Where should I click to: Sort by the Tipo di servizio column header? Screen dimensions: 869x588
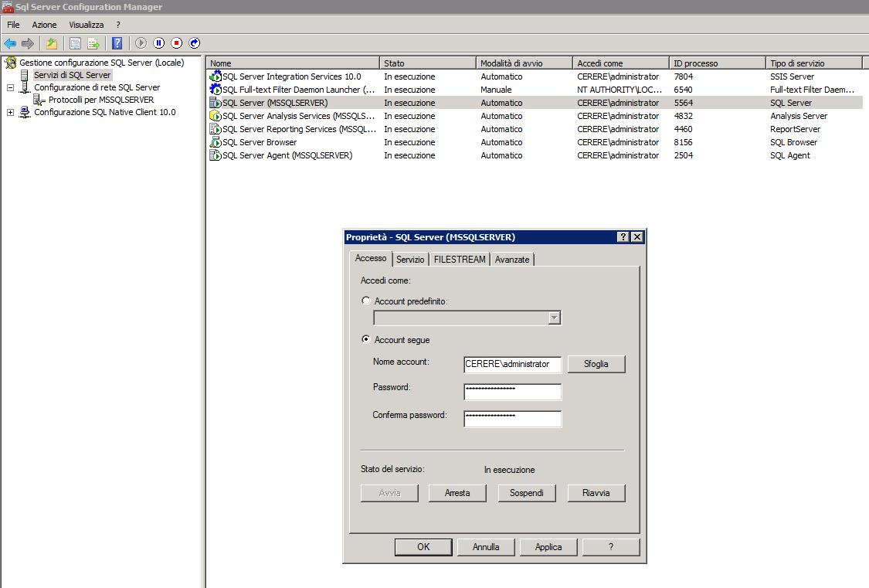[x=813, y=63]
